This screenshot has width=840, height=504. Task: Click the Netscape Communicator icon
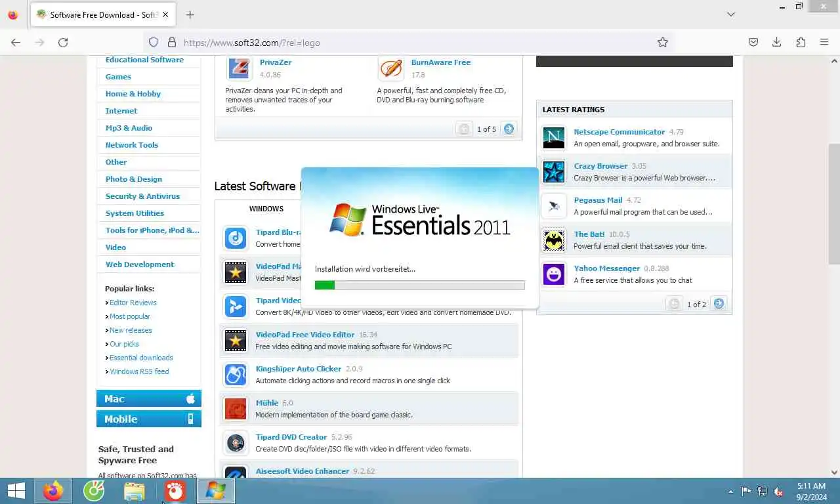point(554,137)
